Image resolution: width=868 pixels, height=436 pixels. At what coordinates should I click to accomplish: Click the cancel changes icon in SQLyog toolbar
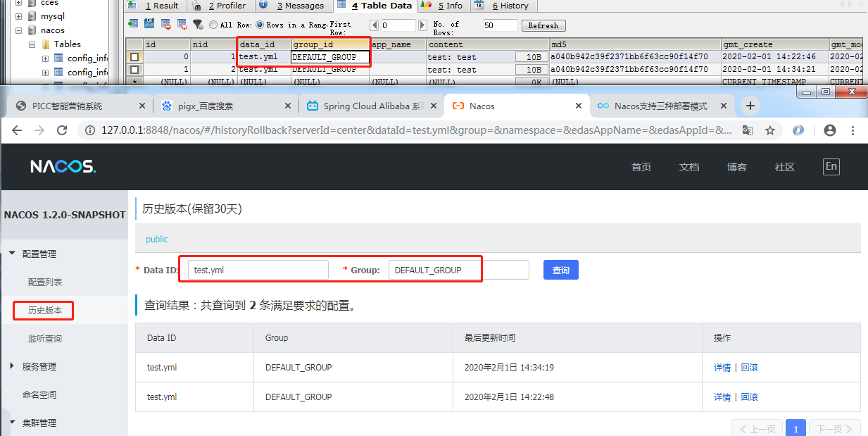pos(182,24)
